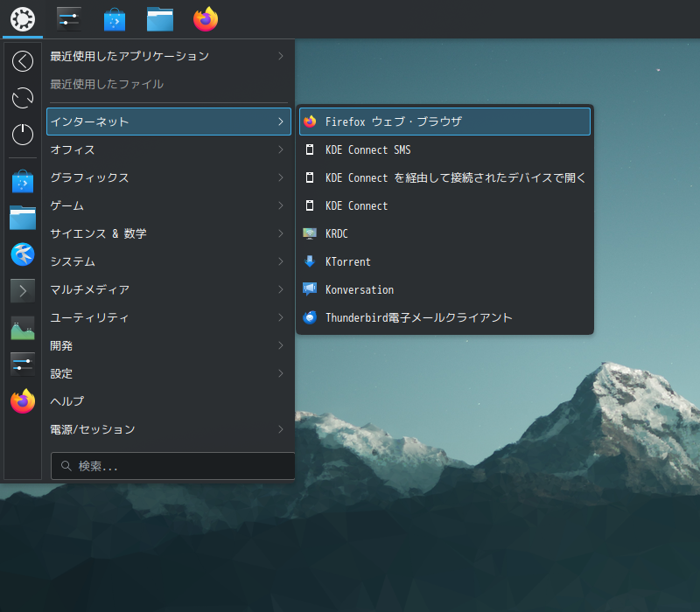Click icon for KDE Connect を経由して接続されたデバイスで開く
The image size is (700, 612).
coord(310,177)
